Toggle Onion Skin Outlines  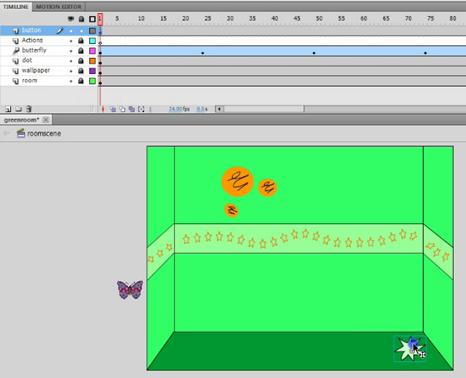click(x=122, y=109)
